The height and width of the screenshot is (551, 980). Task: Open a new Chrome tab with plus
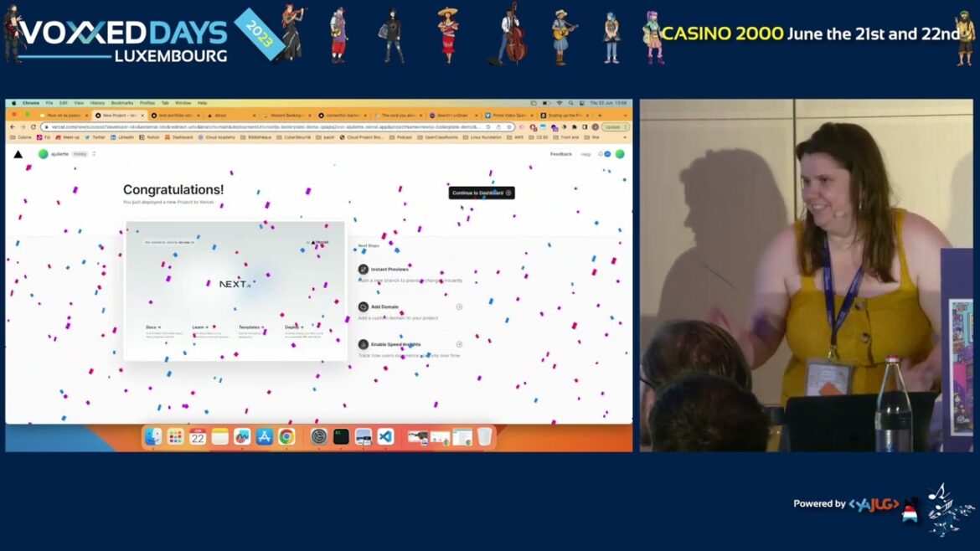tap(600, 116)
